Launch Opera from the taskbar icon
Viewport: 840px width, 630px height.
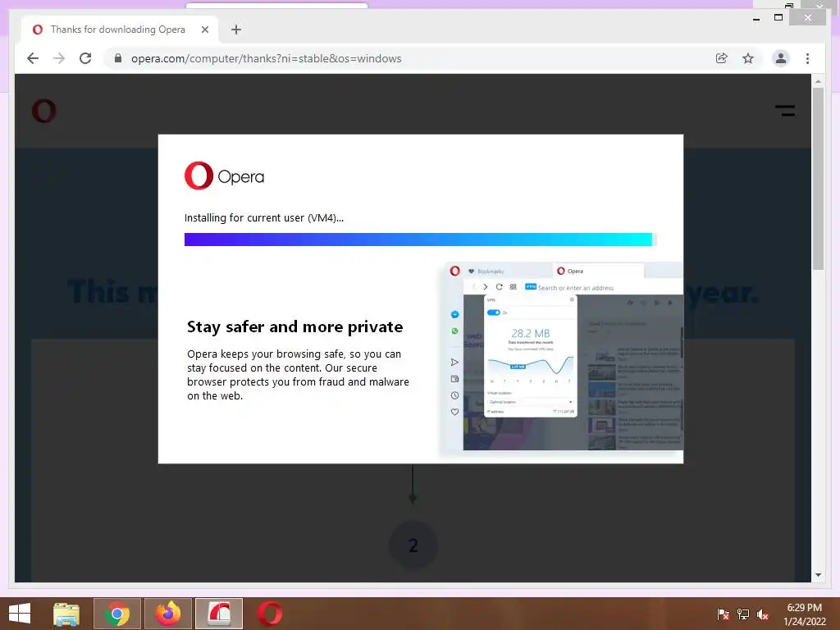(x=269, y=614)
